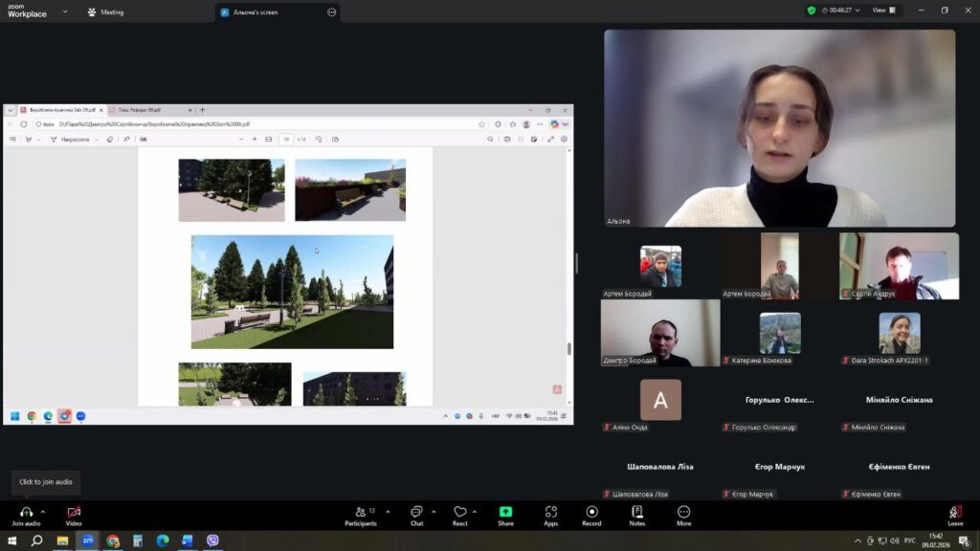Open the Participants panel
This screenshot has width=980, height=551.
coord(360,512)
